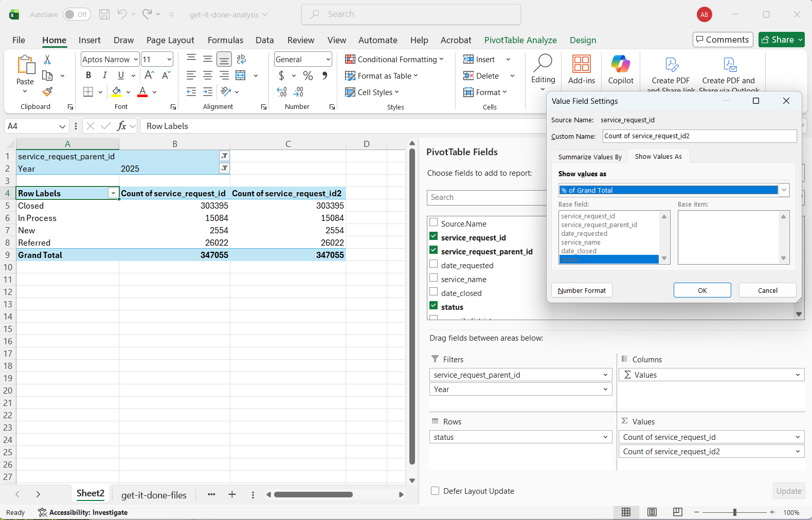Click Cancel in Value Field Settings
The height and width of the screenshot is (520, 812).
(x=767, y=290)
